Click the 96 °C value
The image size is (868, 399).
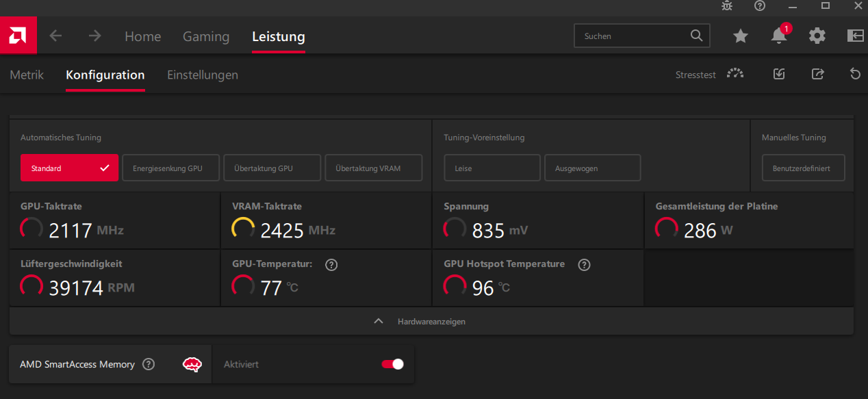click(x=491, y=287)
